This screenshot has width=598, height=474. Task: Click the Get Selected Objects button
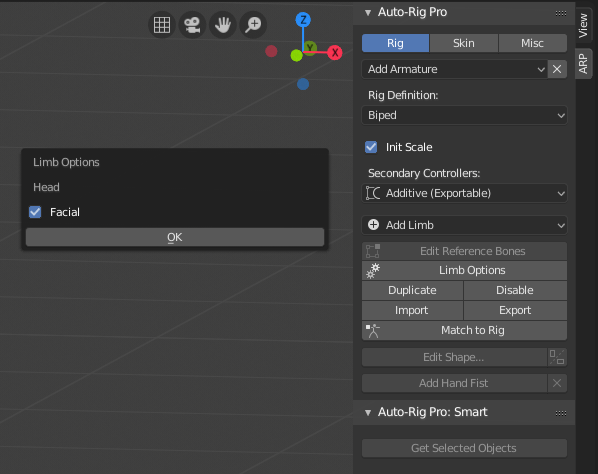(x=464, y=448)
